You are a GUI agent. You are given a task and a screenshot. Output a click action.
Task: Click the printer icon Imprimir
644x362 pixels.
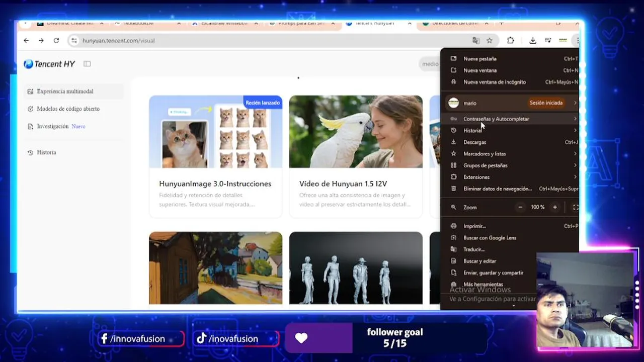pyautogui.click(x=453, y=226)
